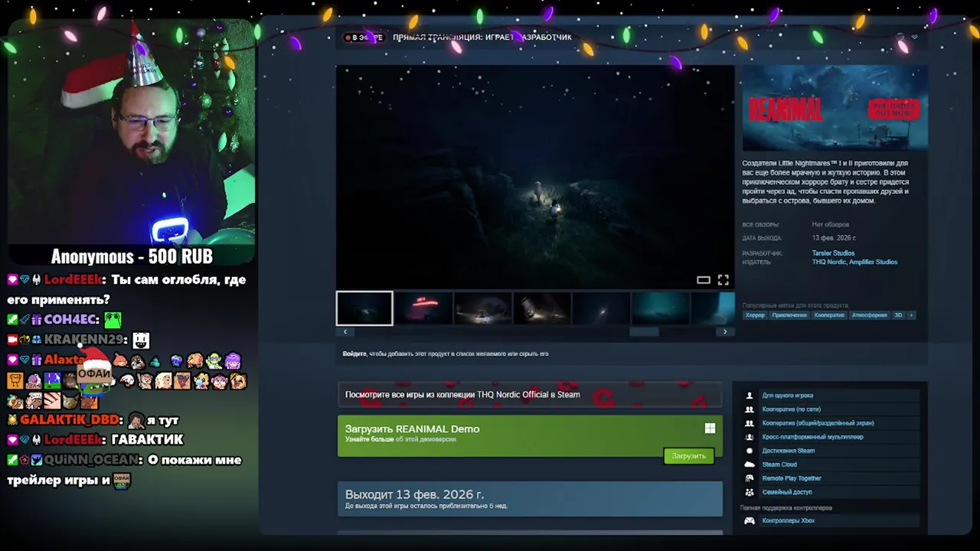Screen dimensions: 980x551
Task: Open 'Достижения Steam' feature link
Action: pyautogui.click(x=788, y=451)
